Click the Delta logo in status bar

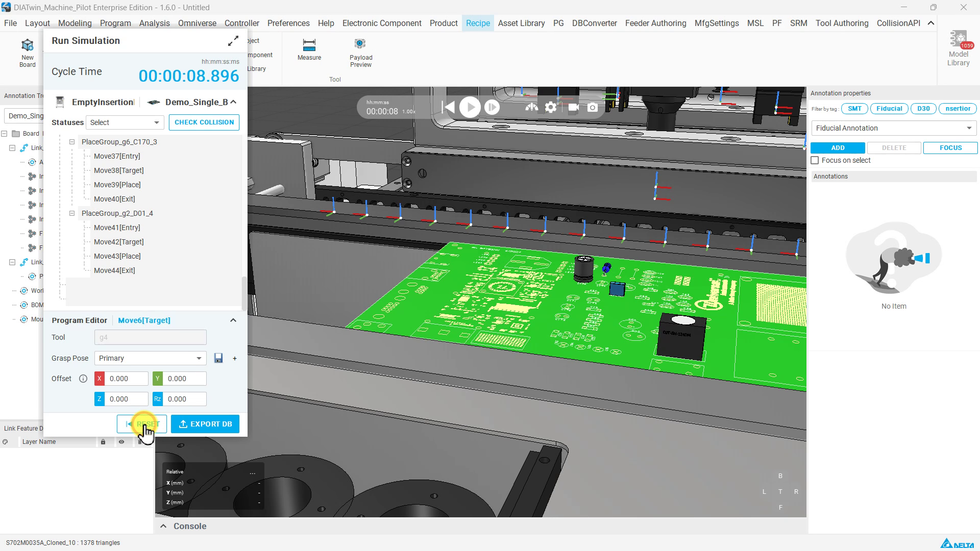coord(958,543)
